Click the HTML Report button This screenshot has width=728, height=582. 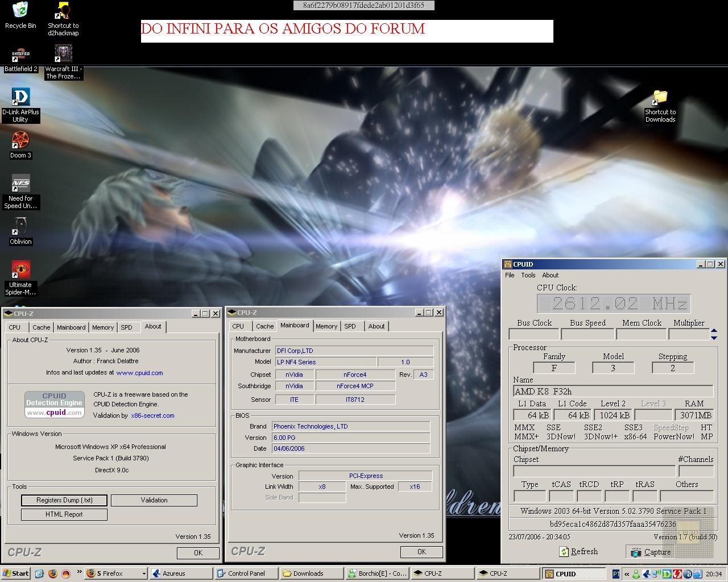click(x=64, y=514)
